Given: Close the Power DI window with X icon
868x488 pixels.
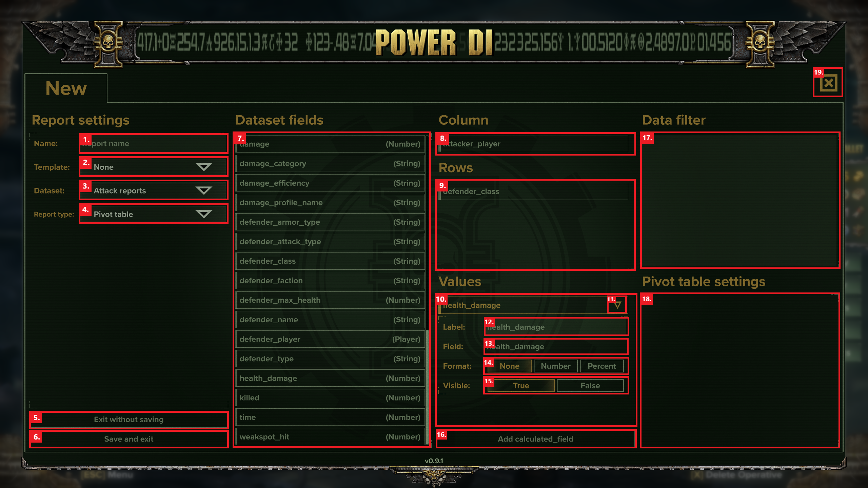Looking at the screenshot, I should (828, 83).
